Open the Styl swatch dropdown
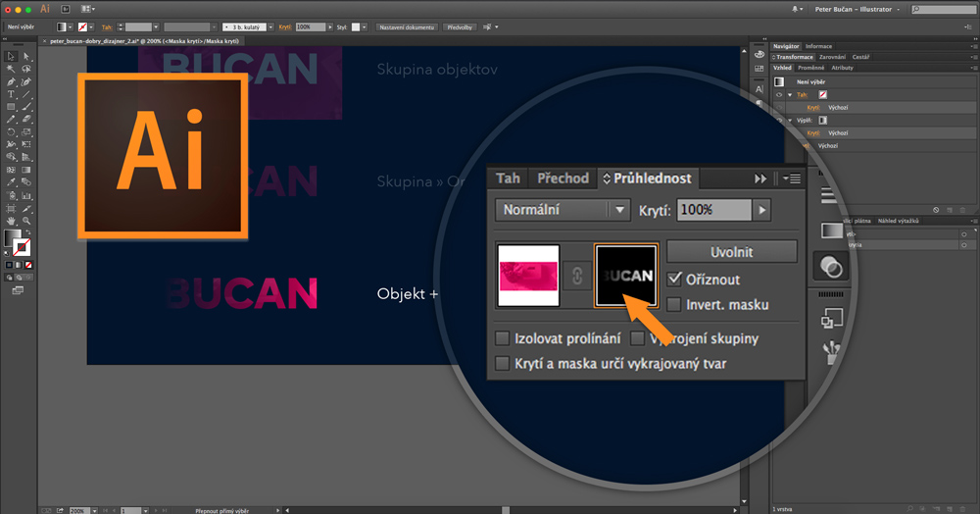 click(x=365, y=26)
